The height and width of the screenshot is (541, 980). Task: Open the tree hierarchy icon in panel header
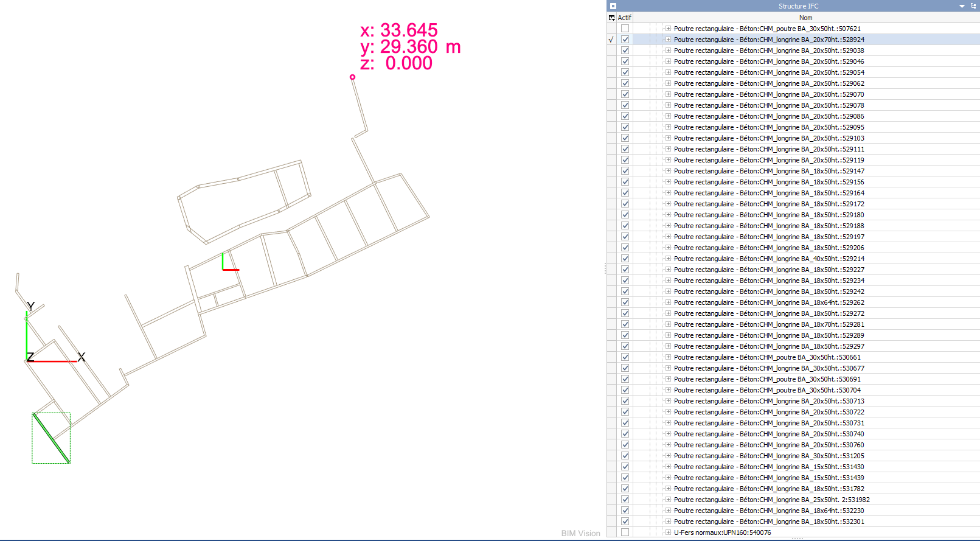click(973, 6)
